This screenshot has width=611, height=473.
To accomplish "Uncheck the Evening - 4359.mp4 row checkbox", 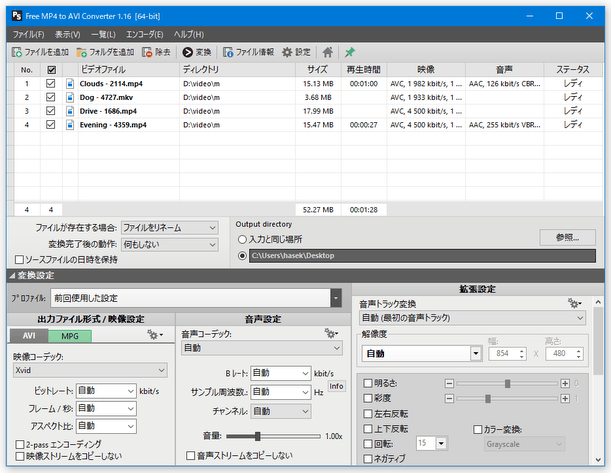I will click(50, 124).
